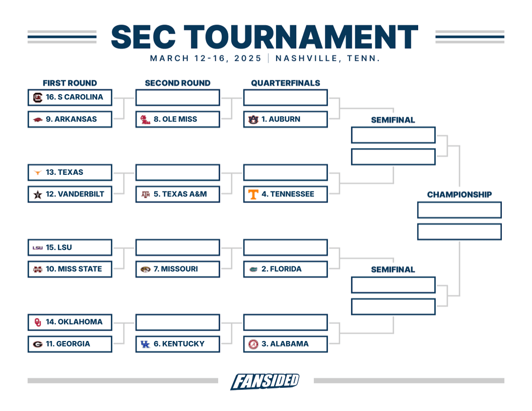
Task: Click the Oklahoma Sooners logo
Action: [37, 322]
